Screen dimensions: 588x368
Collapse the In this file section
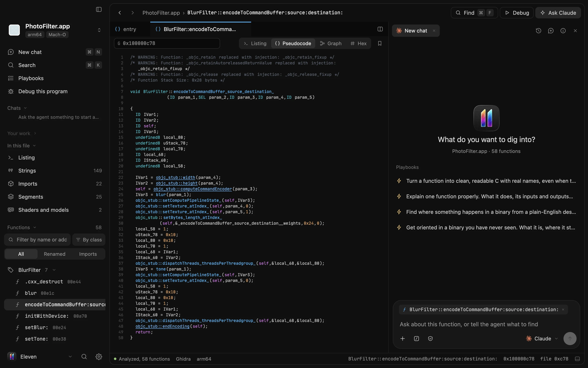22,146
